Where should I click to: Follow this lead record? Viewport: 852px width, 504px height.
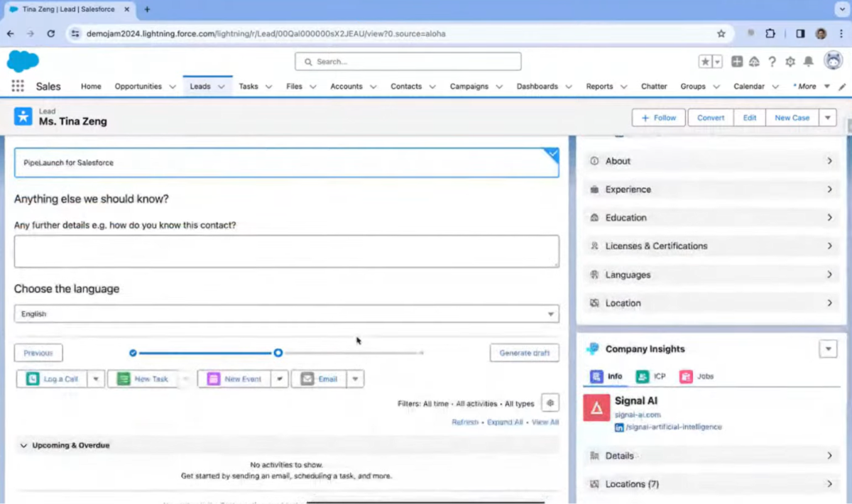coord(659,118)
